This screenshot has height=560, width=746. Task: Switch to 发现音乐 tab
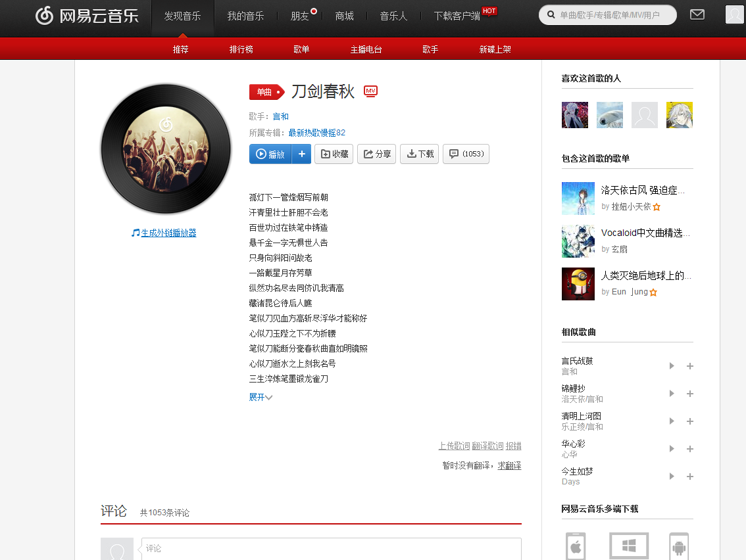click(183, 16)
